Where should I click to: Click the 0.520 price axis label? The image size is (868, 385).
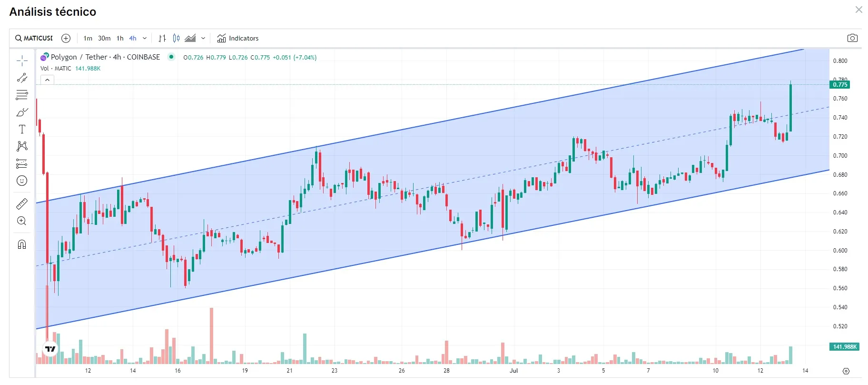coord(840,326)
